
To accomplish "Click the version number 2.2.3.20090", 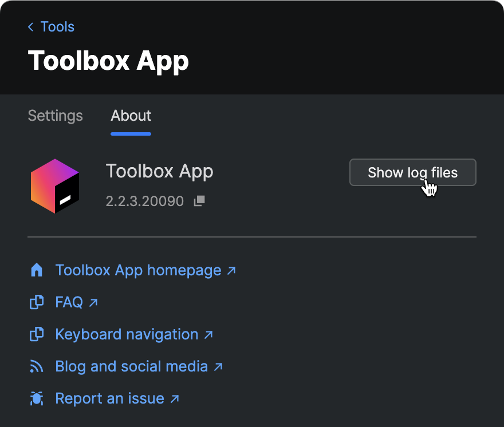I will point(145,201).
